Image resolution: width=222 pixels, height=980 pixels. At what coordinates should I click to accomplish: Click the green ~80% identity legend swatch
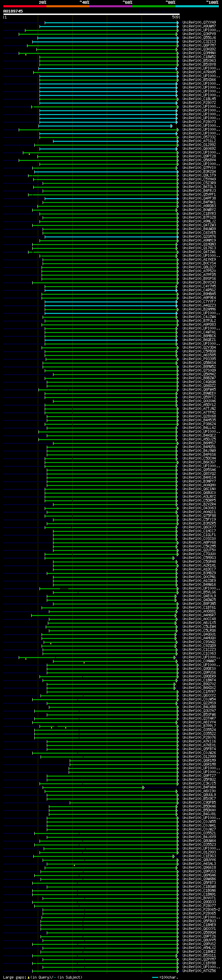point(154,6)
